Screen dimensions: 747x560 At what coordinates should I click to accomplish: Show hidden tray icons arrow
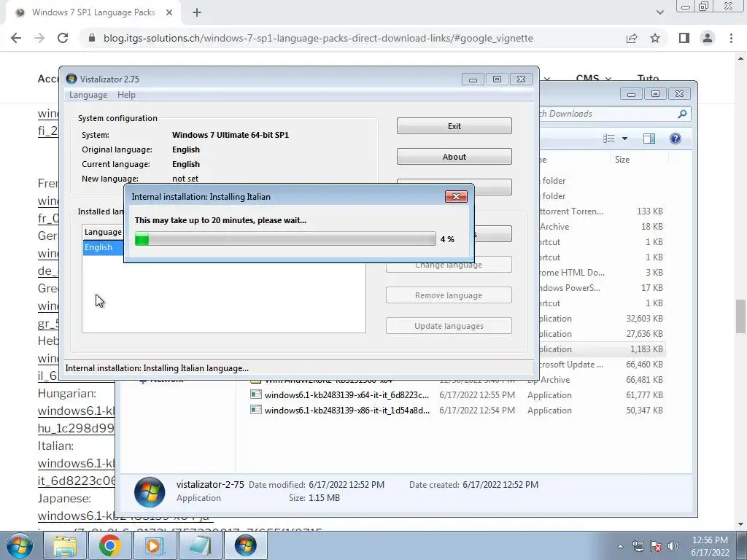pos(620,546)
